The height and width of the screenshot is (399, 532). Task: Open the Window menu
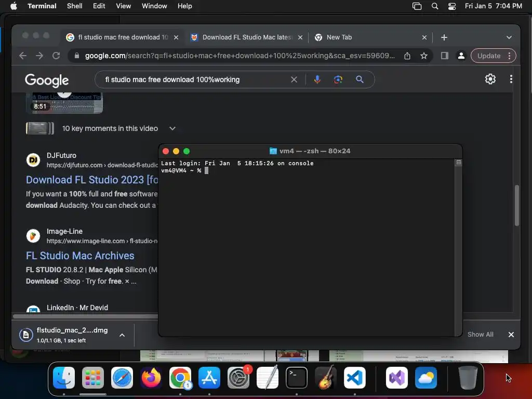tap(154, 6)
